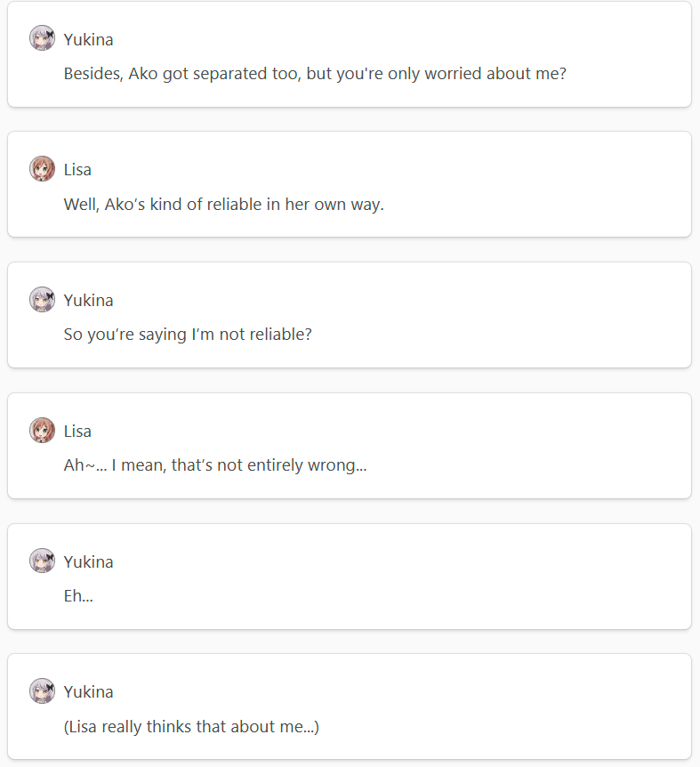The width and height of the screenshot is (700, 767).
Task: Click the Lisa name above "Ah~... I mean"
Action: (77, 432)
